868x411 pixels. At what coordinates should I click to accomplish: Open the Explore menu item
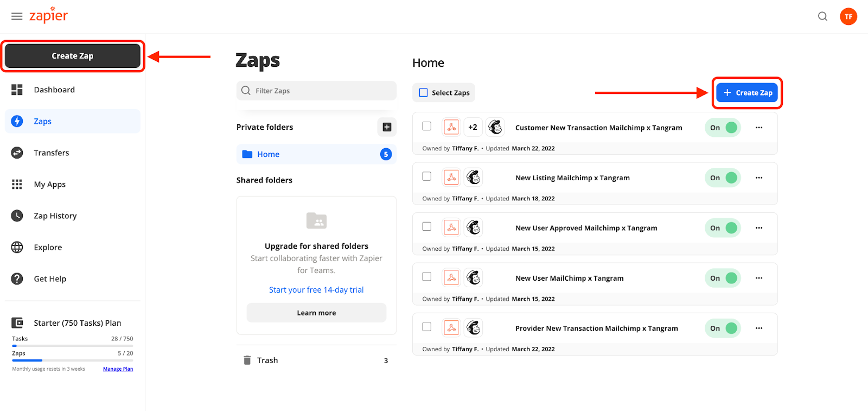pyautogui.click(x=73, y=247)
